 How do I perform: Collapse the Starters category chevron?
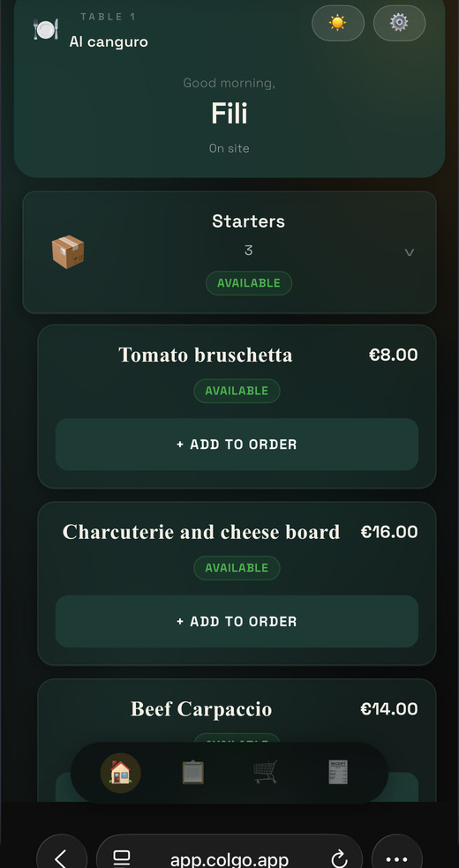(410, 252)
